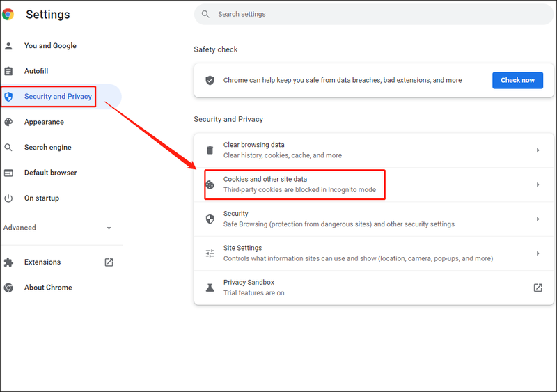Click the cookie icon
Viewport: 557px width, 392px height.
tap(210, 185)
